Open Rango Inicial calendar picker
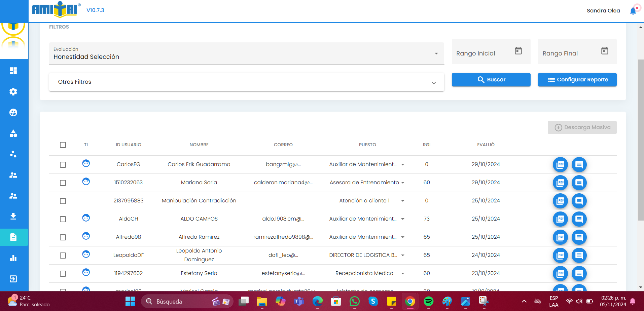Screen dimensions: 644x311 (x=518, y=51)
